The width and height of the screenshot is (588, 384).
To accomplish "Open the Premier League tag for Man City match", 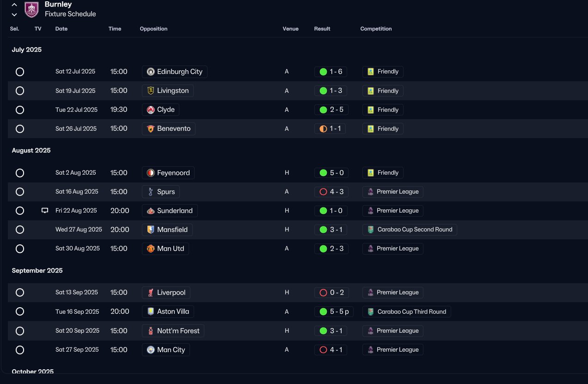I will pos(393,350).
